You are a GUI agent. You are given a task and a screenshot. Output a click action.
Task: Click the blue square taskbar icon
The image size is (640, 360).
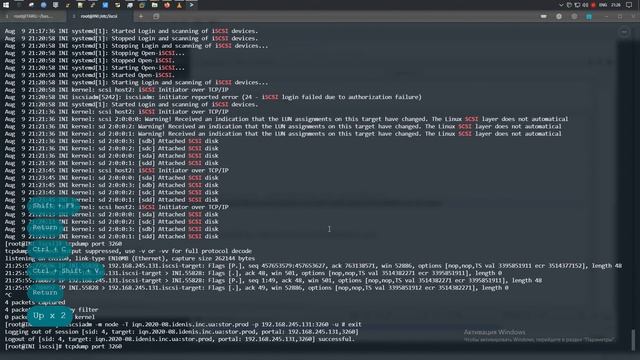(105, 5)
